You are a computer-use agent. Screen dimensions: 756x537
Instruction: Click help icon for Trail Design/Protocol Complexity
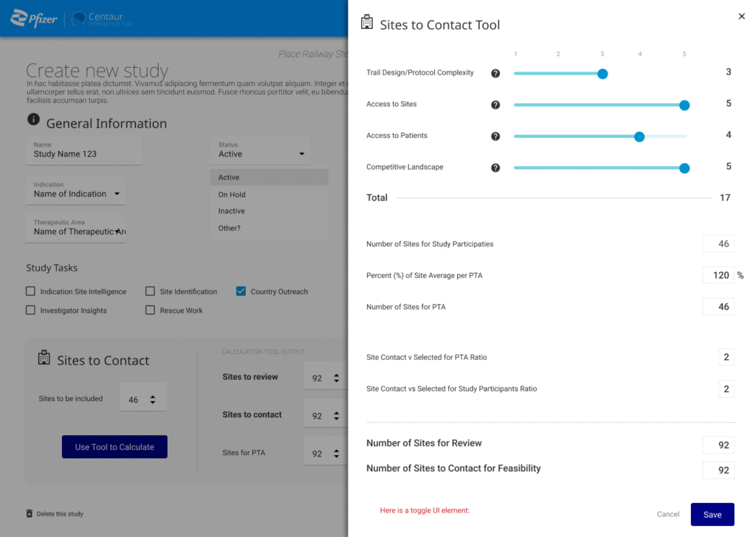(x=495, y=74)
